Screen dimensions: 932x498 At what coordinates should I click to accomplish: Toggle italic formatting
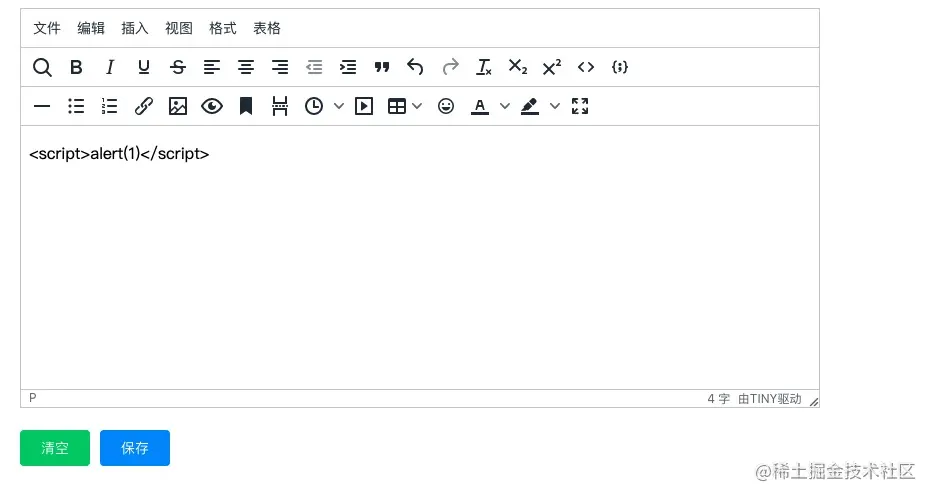109,67
